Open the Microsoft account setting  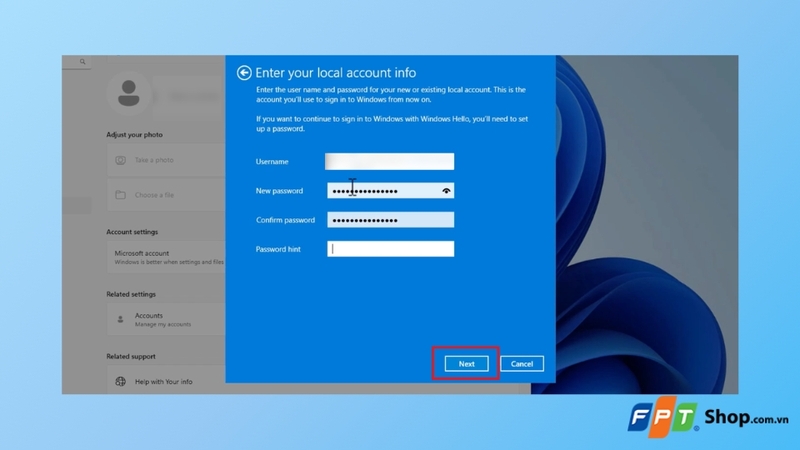(x=166, y=257)
